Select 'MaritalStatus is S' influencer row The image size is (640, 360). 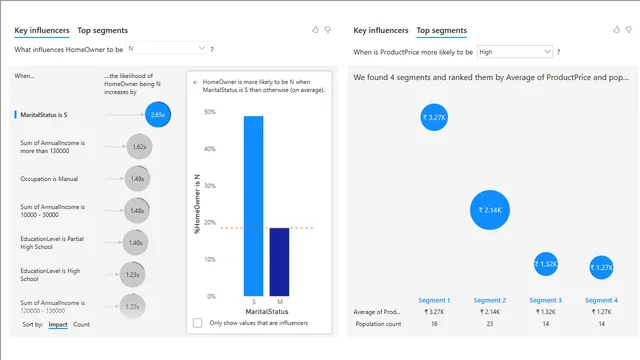44,115
